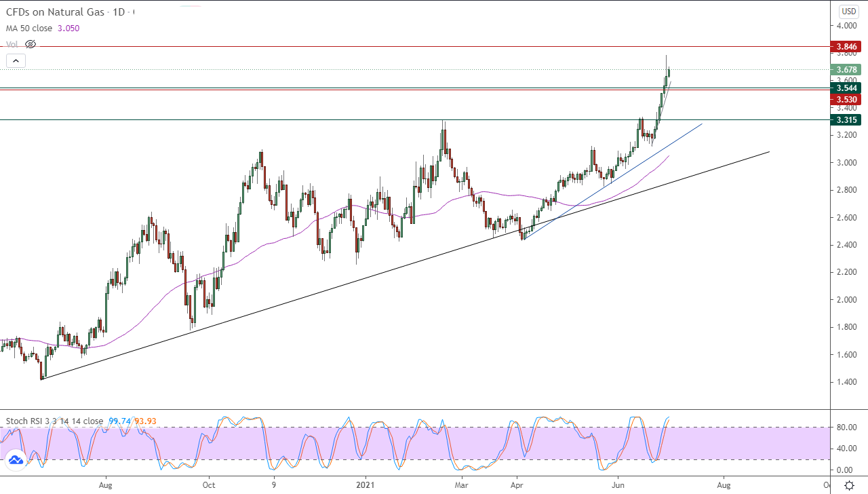Show the hidden Vol indicator
The height and width of the screenshot is (494, 868).
coord(31,44)
